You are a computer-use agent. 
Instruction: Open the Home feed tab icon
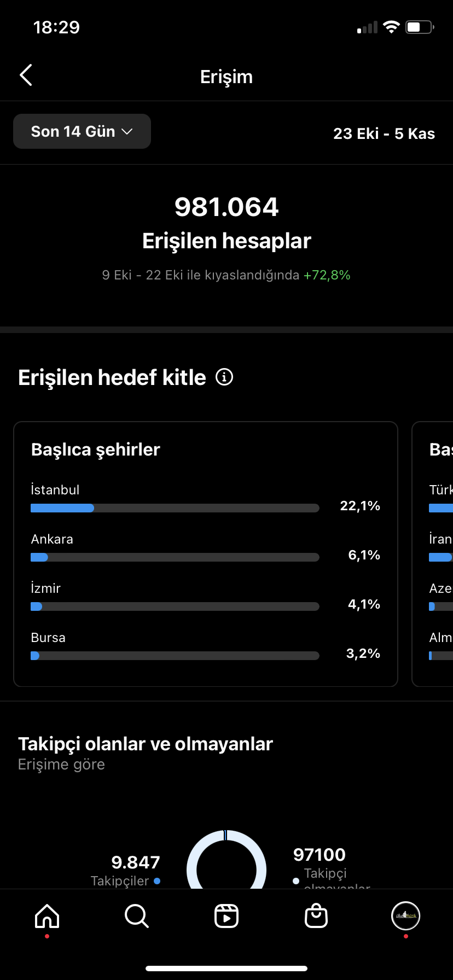(x=47, y=916)
